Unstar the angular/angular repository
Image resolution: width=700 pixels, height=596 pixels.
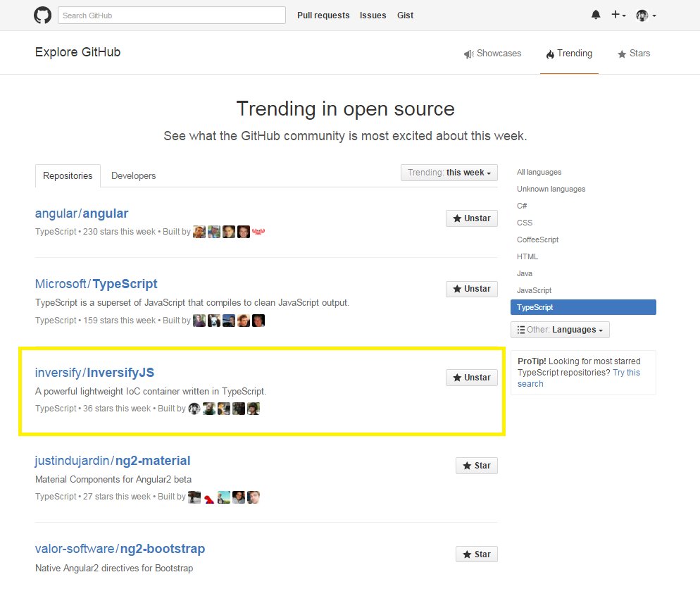[x=471, y=218]
